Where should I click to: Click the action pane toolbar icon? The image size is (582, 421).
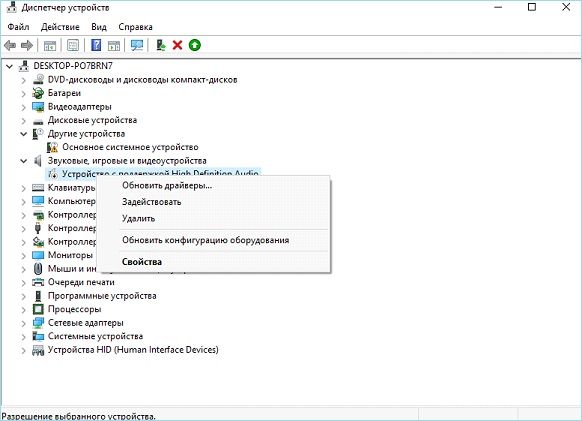[114, 46]
